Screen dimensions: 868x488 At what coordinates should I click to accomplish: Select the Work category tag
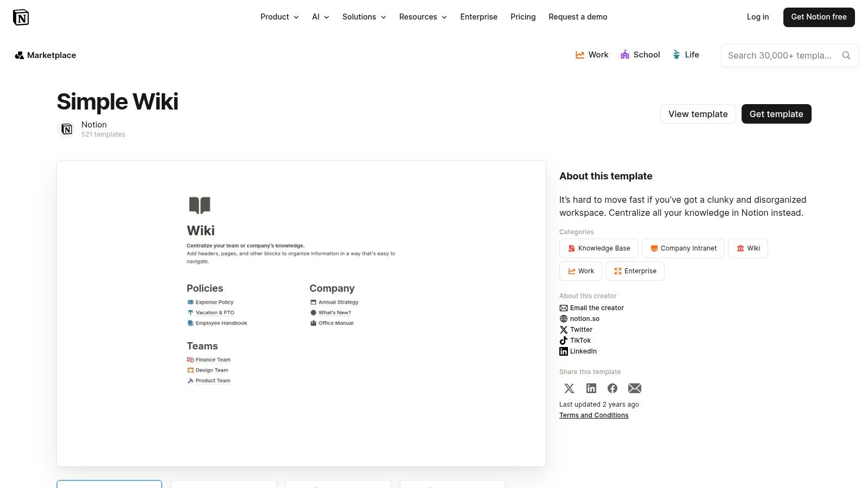pyautogui.click(x=580, y=271)
